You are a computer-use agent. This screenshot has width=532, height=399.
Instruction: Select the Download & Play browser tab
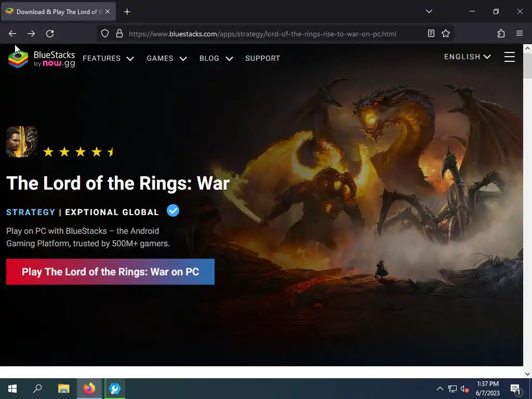[x=58, y=11]
